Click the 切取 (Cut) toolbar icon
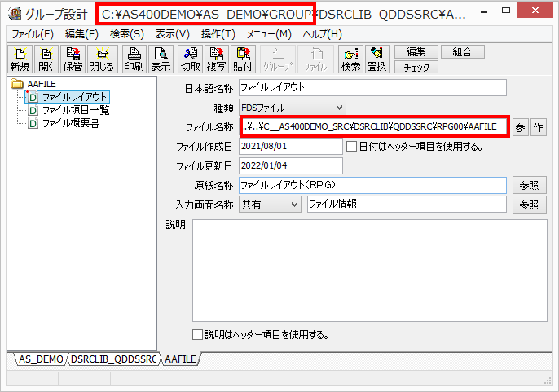 click(191, 59)
